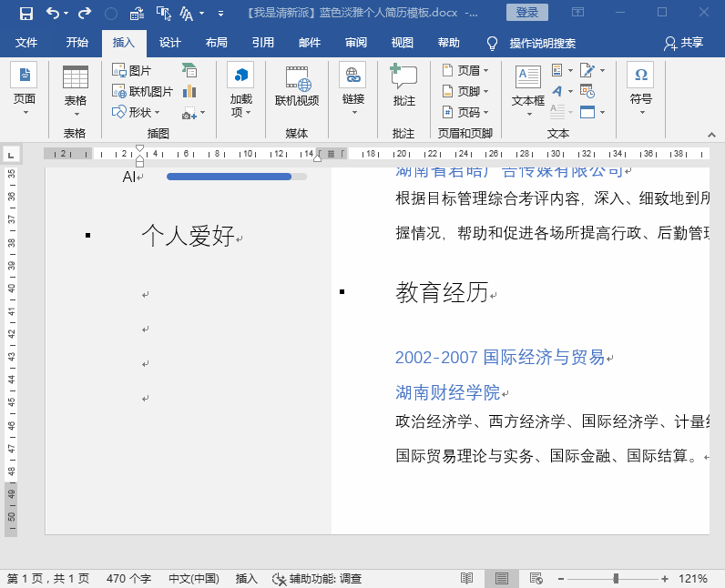Save the document with the floppy icon
725x588 pixels.
(x=26, y=14)
